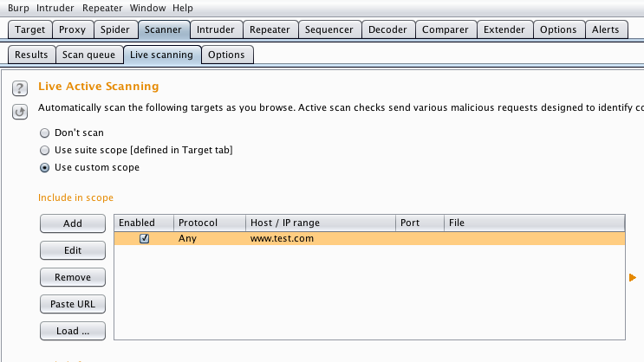Click the orange arrow beside scope table
Image resolution: width=644 pixels, height=362 pixels.
tap(632, 277)
